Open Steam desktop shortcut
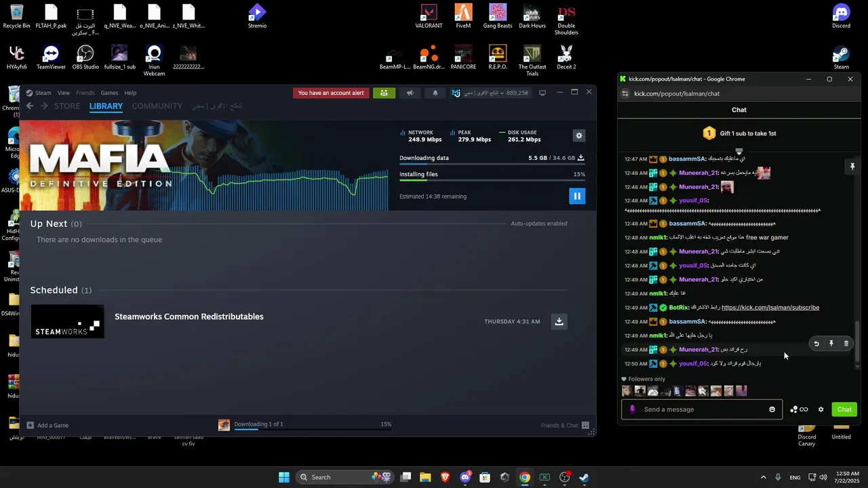Screen dimensions: 868x488 pos(841,58)
